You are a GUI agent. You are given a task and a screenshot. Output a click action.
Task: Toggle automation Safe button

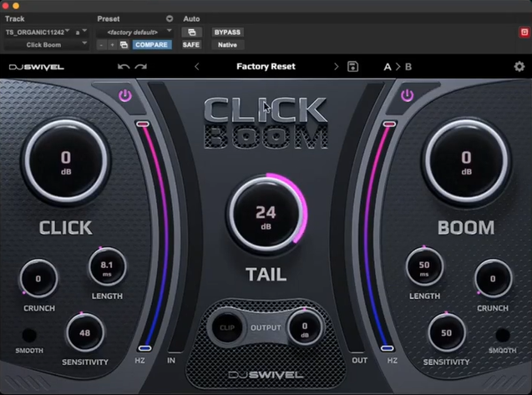[x=191, y=45]
